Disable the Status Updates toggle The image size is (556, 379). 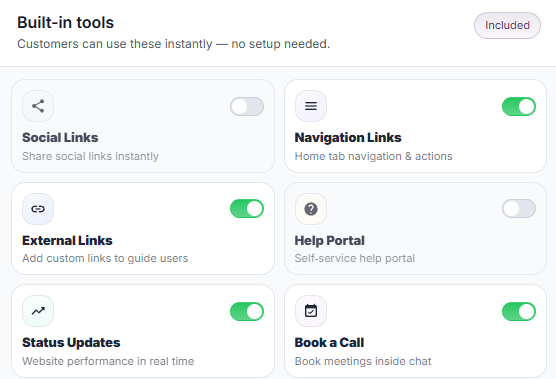(x=247, y=312)
